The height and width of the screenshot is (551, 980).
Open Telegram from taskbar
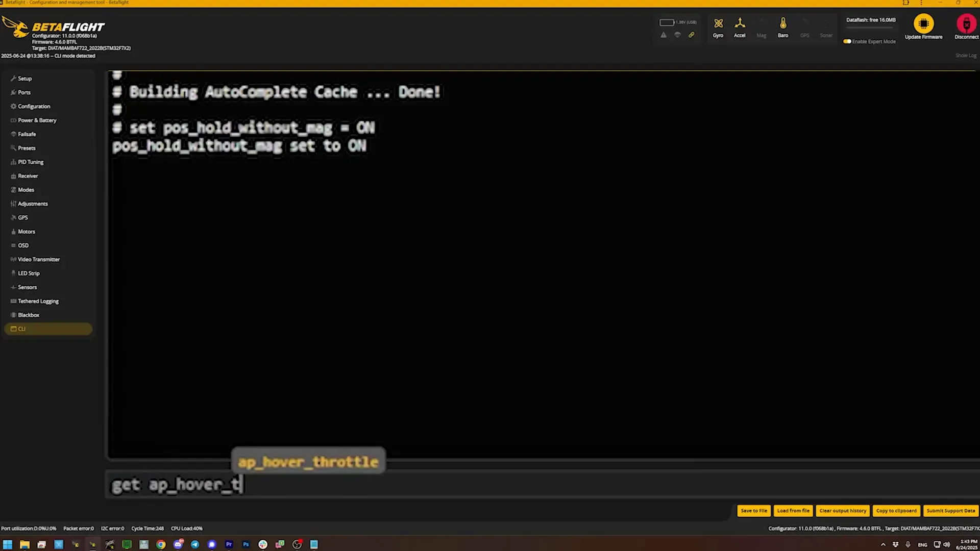(195, 544)
